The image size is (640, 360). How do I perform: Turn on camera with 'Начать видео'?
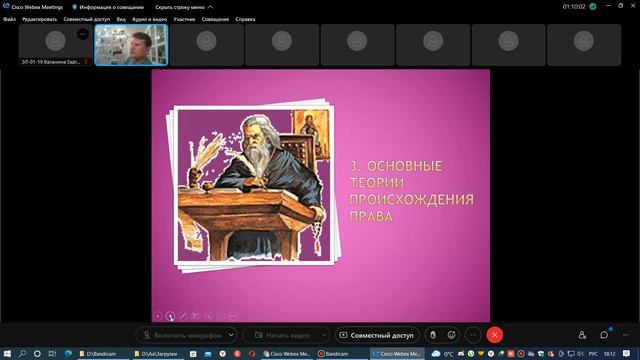282,335
